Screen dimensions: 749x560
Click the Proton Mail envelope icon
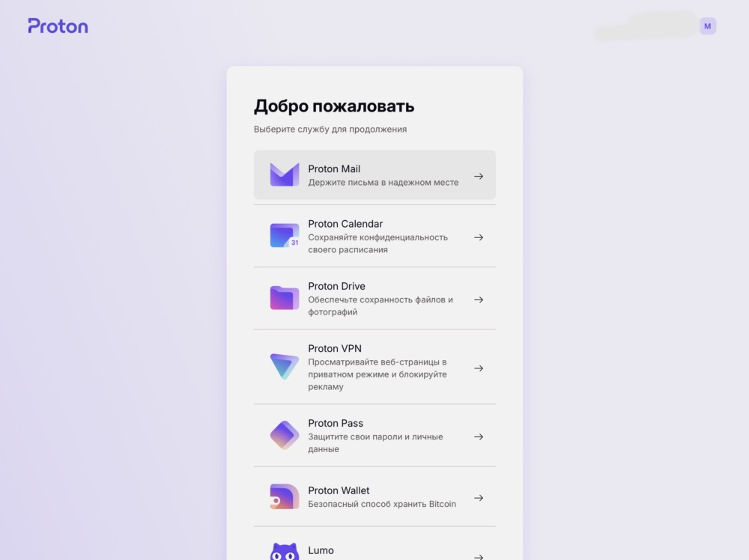click(x=285, y=174)
